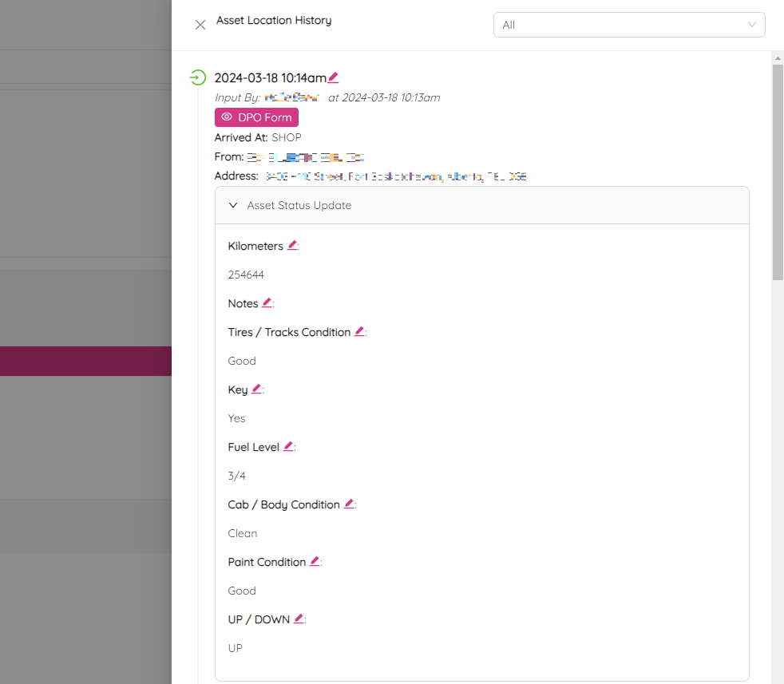Edit Cab / Body Condition value
The image size is (784, 684).
349,504
